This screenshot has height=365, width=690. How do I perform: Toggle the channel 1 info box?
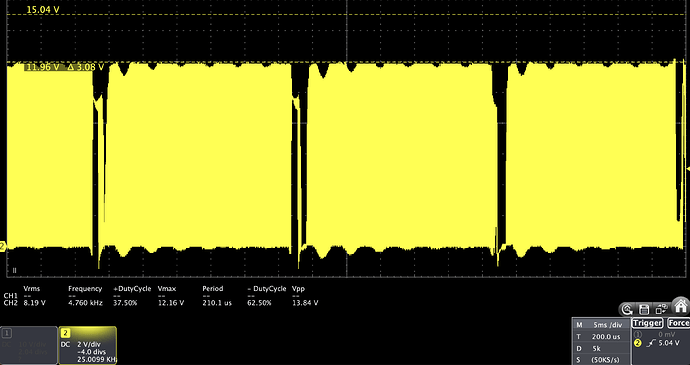tap(29, 345)
